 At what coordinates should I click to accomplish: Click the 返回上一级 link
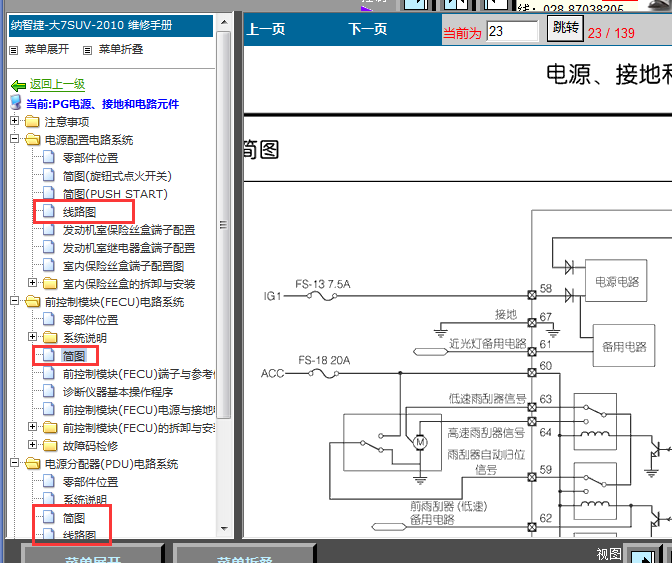point(57,86)
